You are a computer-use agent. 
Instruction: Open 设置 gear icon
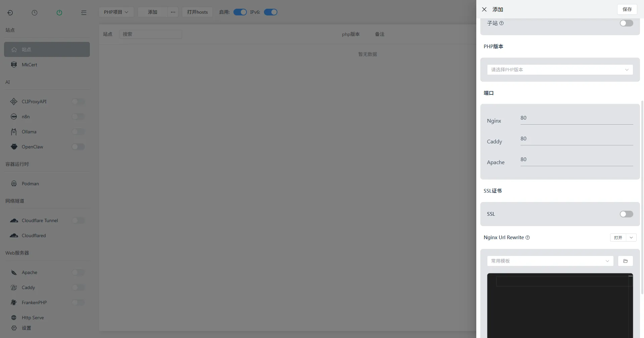click(14, 328)
